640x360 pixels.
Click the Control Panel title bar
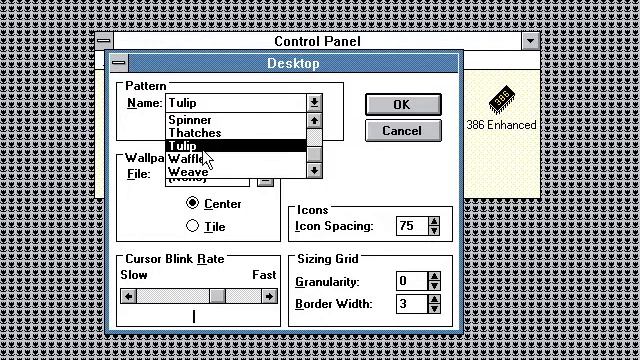tap(317, 41)
